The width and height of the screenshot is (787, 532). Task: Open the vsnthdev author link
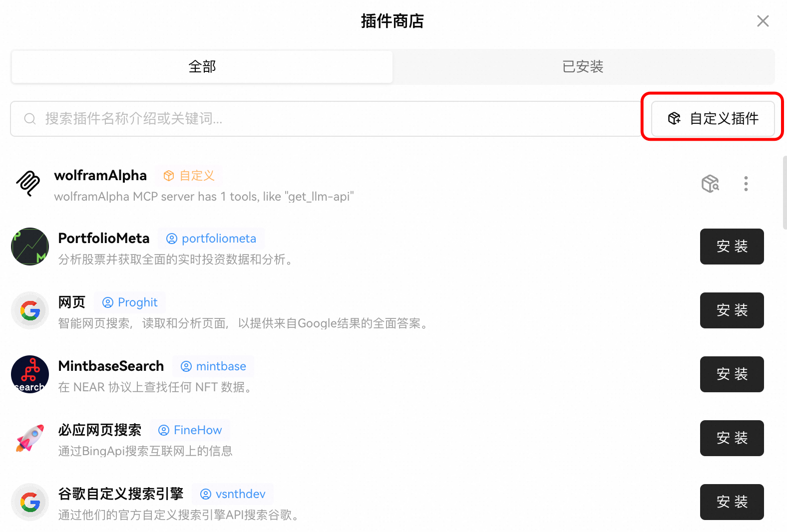[x=233, y=494]
